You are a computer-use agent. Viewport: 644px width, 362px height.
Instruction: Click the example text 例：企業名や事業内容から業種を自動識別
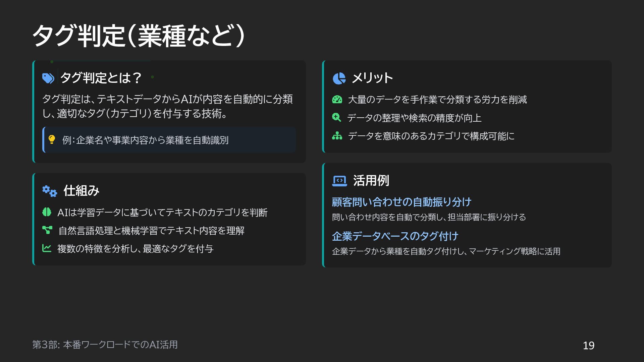(145, 140)
